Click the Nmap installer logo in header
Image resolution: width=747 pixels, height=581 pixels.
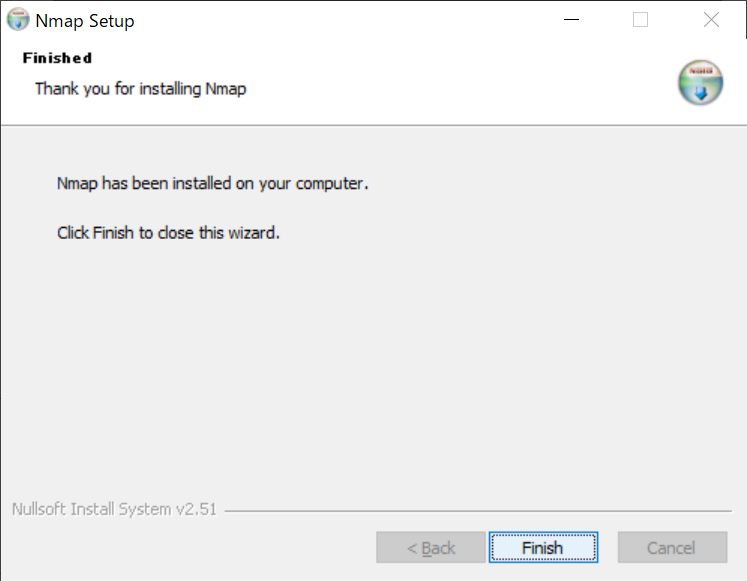pyautogui.click(x=700, y=83)
